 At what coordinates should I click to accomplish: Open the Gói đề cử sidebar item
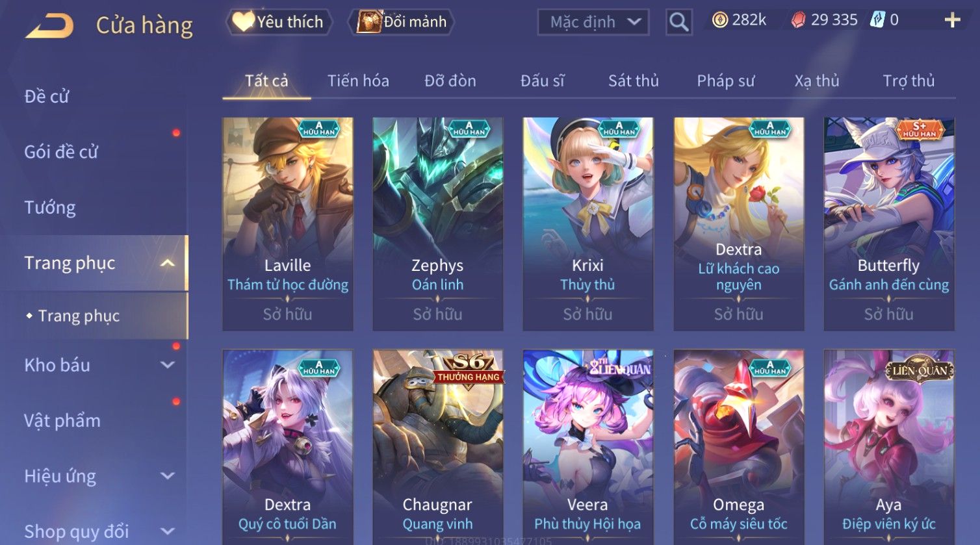click(61, 152)
